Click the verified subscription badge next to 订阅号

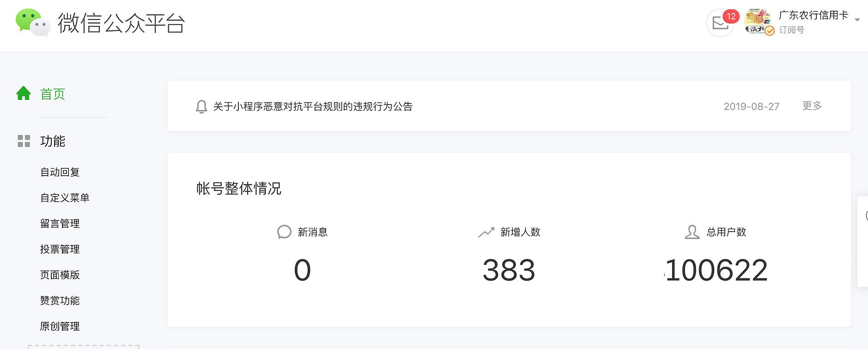769,31
